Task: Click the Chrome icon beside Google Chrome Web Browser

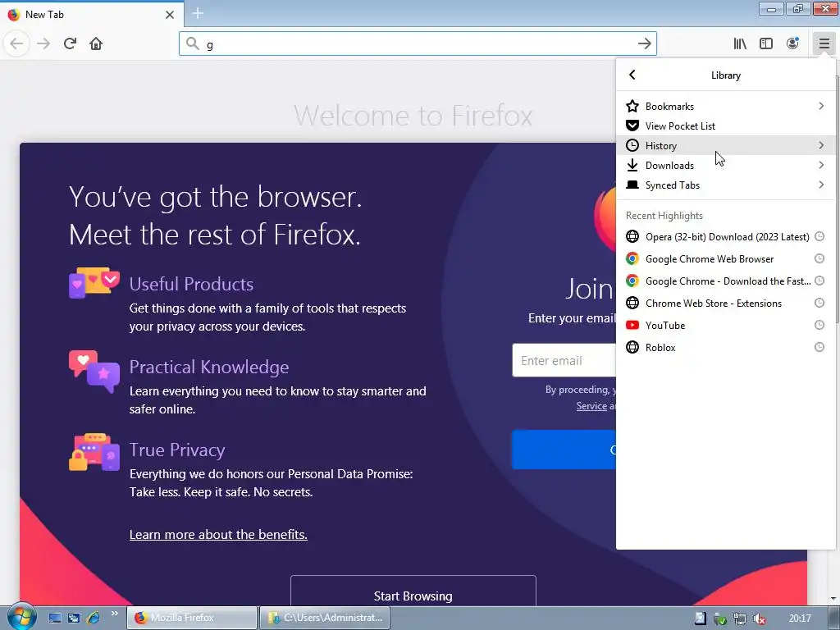Action: pyautogui.click(x=632, y=258)
